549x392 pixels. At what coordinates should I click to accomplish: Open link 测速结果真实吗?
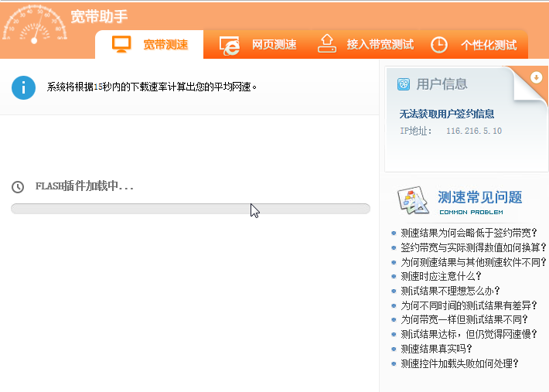[436, 349]
